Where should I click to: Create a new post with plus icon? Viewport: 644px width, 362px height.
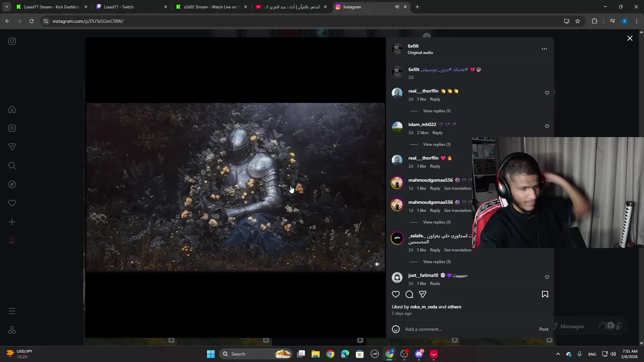click(x=12, y=222)
